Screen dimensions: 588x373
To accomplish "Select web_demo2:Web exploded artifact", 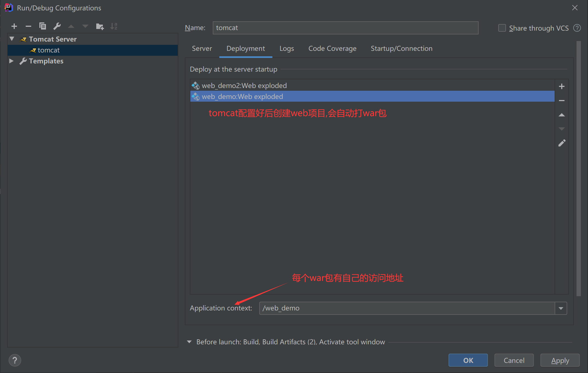I will (x=372, y=86).
